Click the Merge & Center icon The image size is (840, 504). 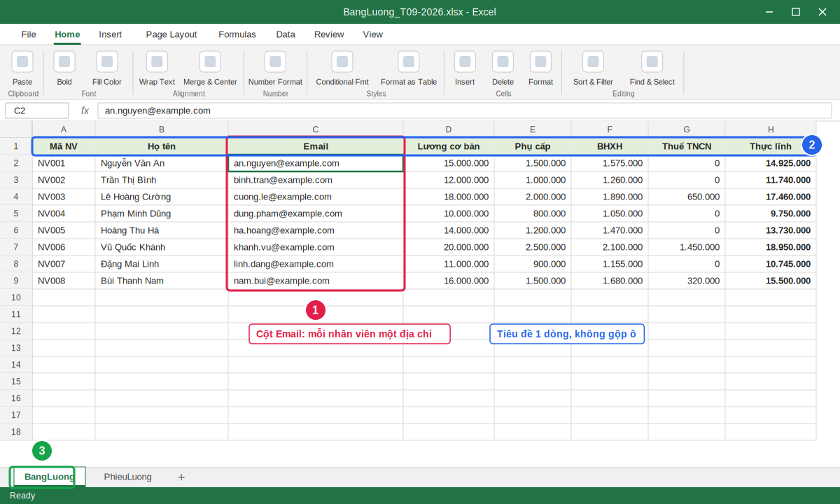pos(210,62)
